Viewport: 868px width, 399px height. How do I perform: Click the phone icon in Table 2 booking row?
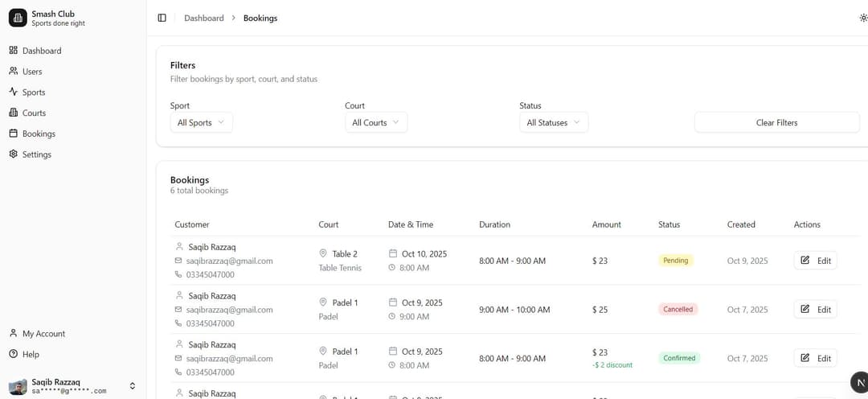178,274
